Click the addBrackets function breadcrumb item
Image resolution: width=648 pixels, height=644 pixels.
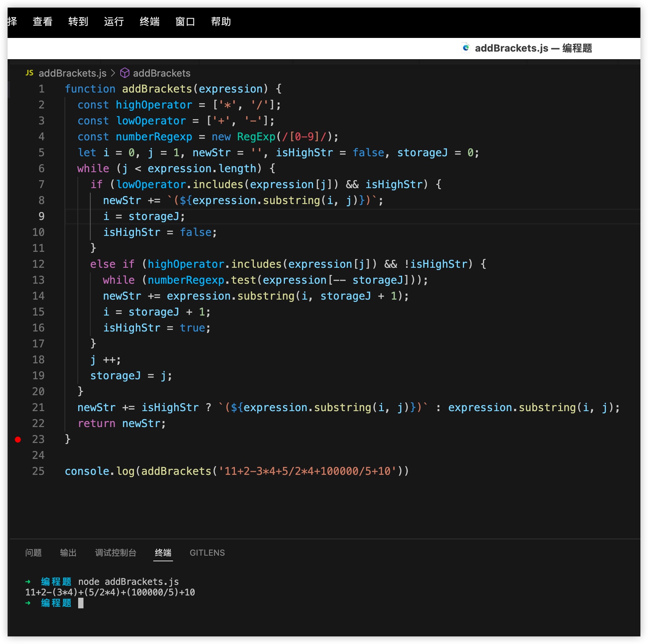tap(162, 73)
